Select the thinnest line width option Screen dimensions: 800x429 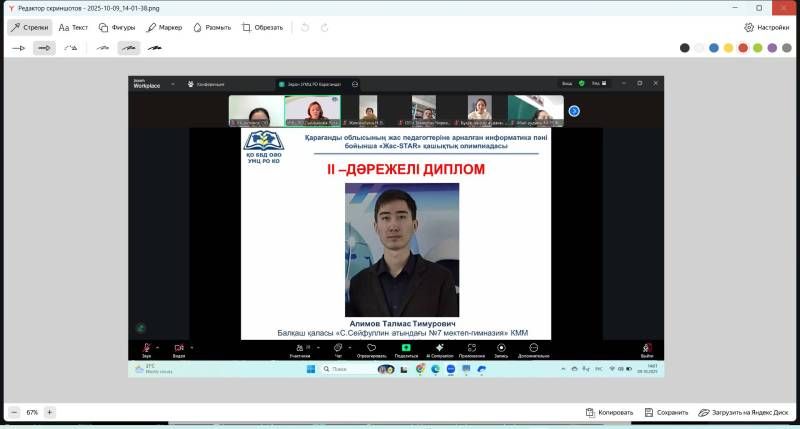click(x=102, y=47)
